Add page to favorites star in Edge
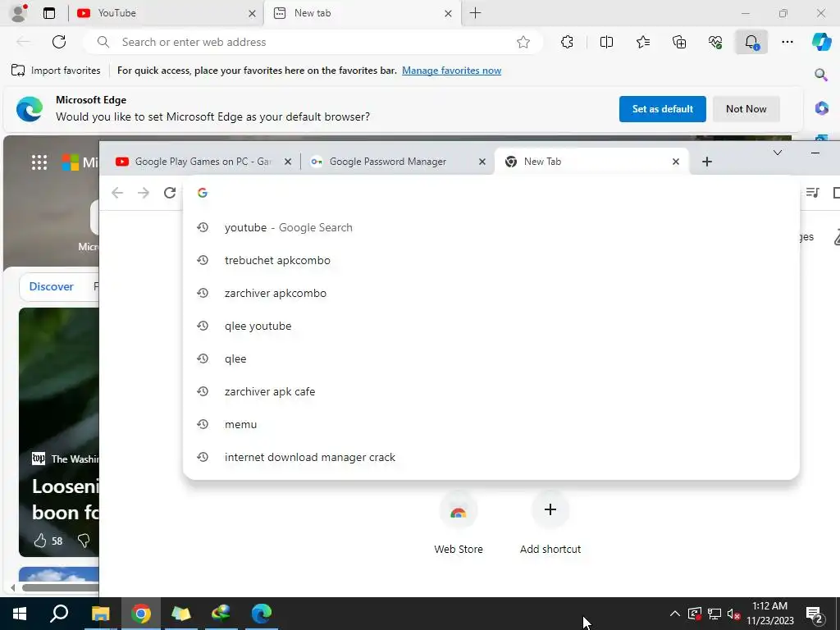Viewport: 840px width, 630px height. click(x=523, y=43)
